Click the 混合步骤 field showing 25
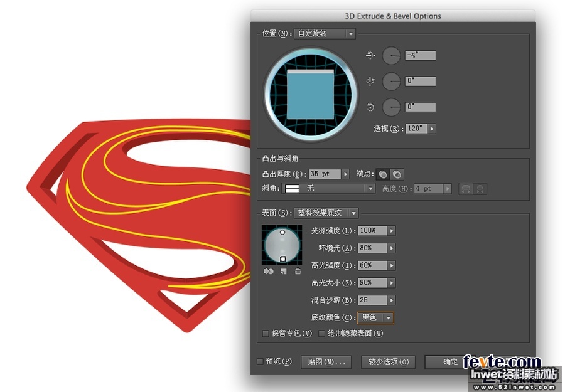This screenshot has height=392, width=565. 372,300
